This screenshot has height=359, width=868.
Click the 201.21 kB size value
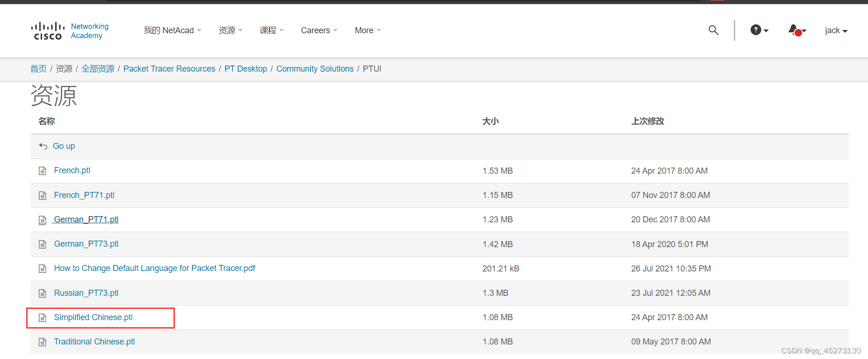pyautogui.click(x=501, y=269)
